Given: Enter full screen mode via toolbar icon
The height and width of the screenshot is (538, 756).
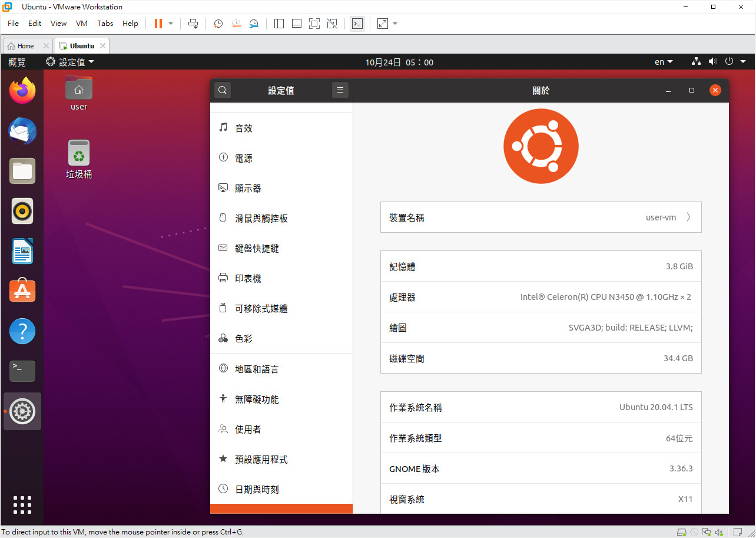Looking at the screenshot, I should 314,24.
